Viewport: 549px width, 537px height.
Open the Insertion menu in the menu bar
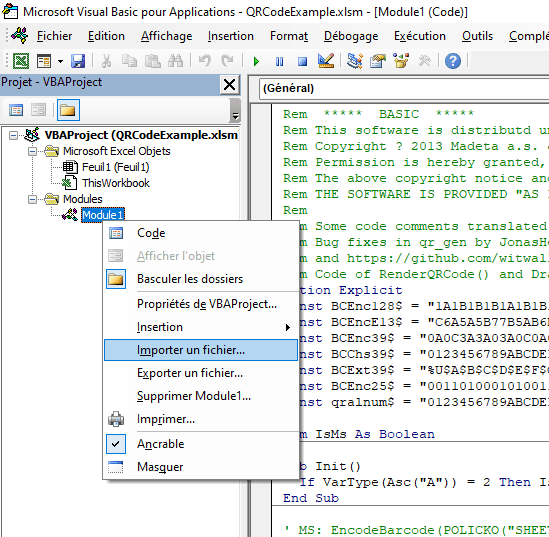(230, 36)
